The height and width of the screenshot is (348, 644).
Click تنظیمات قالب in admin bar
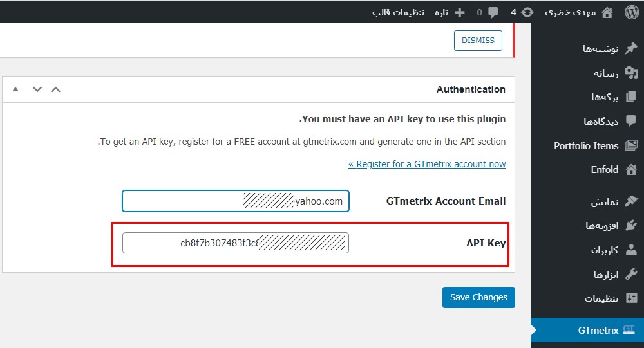(x=398, y=13)
